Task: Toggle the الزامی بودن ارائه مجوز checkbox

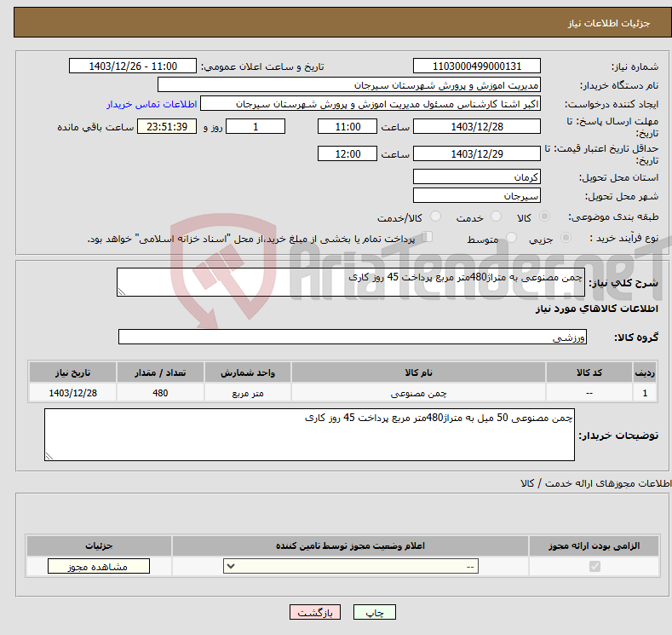Action: (x=593, y=567)
